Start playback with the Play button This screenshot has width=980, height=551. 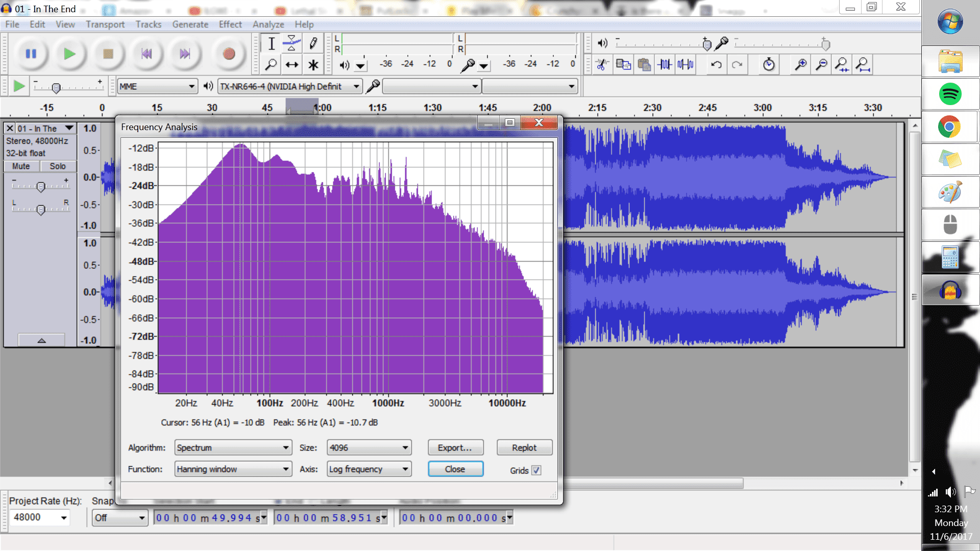tap(69, 54)
